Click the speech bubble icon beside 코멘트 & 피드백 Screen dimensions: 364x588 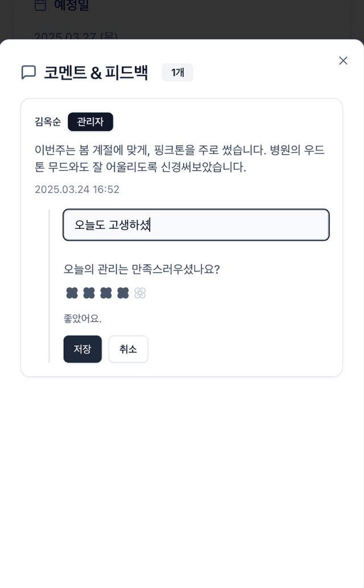[28, 72]
